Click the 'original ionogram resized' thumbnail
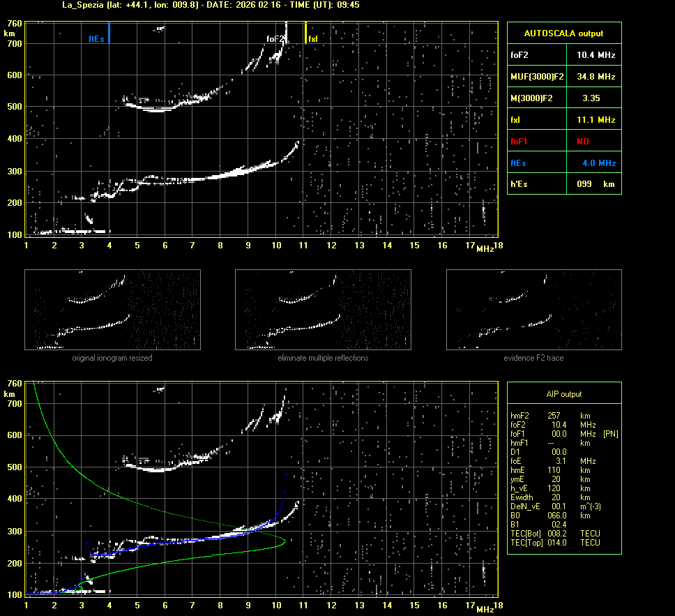 click(x=112, y=310)
